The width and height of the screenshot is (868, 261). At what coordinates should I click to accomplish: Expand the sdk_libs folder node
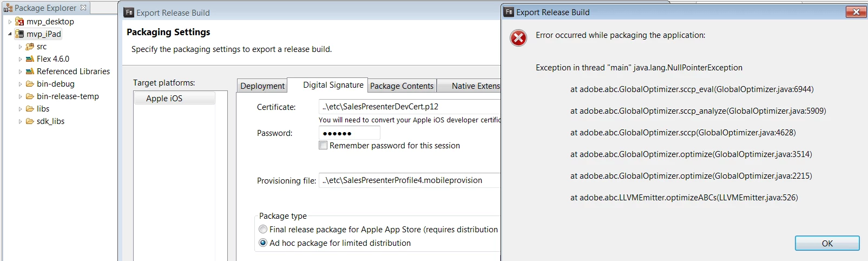click(21, 121)
